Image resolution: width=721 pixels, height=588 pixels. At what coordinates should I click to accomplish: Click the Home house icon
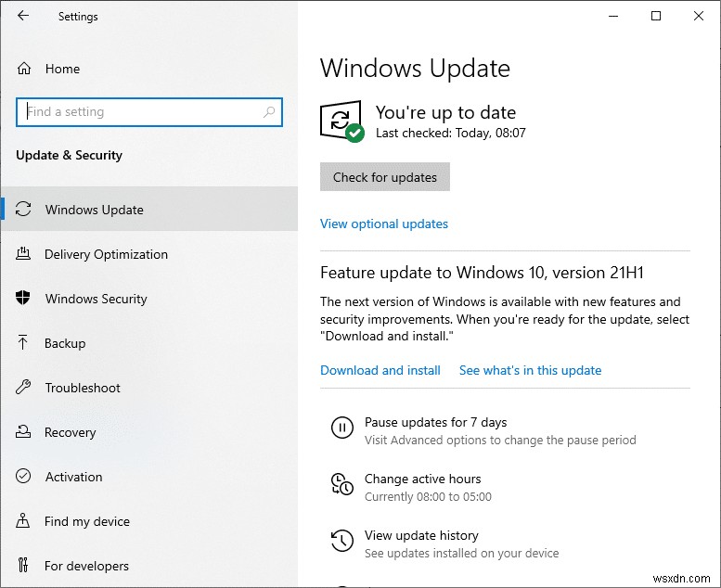[x=24, y=69]
